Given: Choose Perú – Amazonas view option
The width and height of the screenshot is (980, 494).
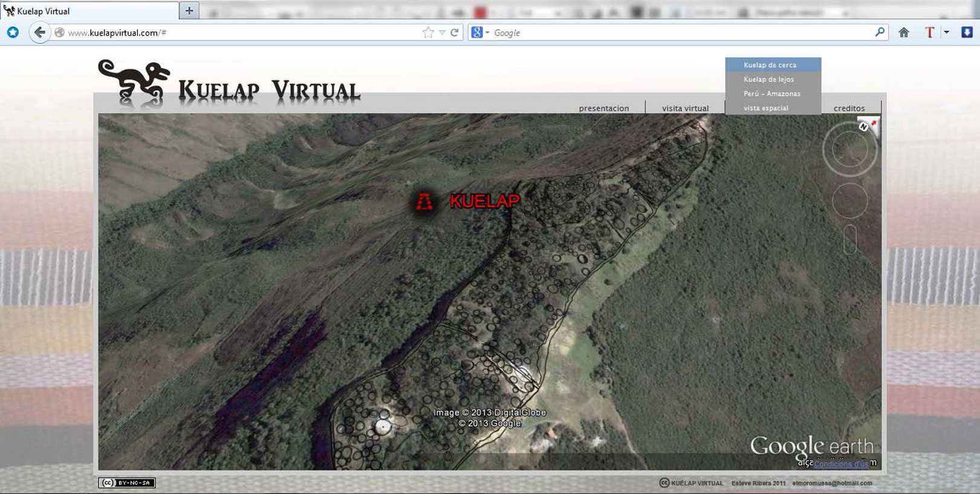Looking at the screenshot, I should point(773,94).
